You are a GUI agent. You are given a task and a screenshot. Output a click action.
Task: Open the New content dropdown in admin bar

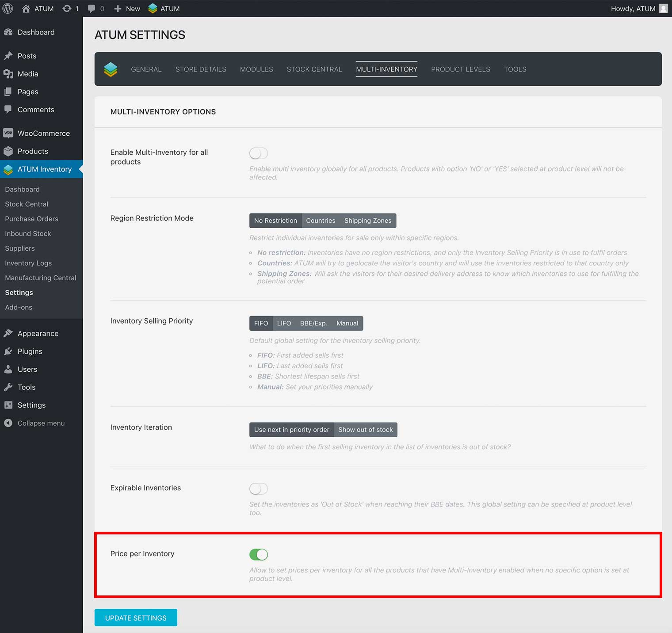[127, 8]
